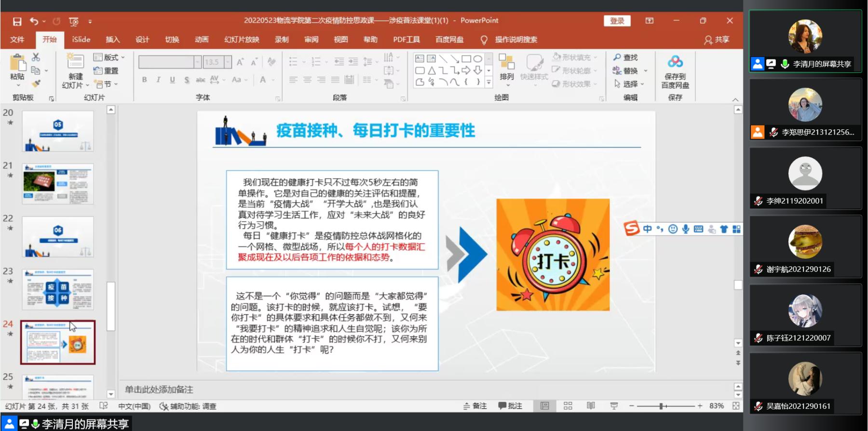
Task: Toggle the Notes pane in status bar
Action: (x=475, y=406)
